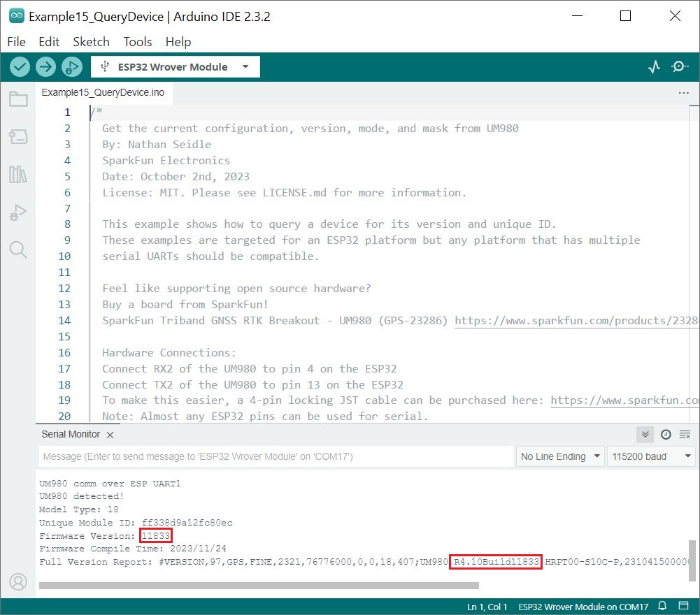
Task: Click the Serial Monitor vertical scrollbar
Action: coord(692,560)
